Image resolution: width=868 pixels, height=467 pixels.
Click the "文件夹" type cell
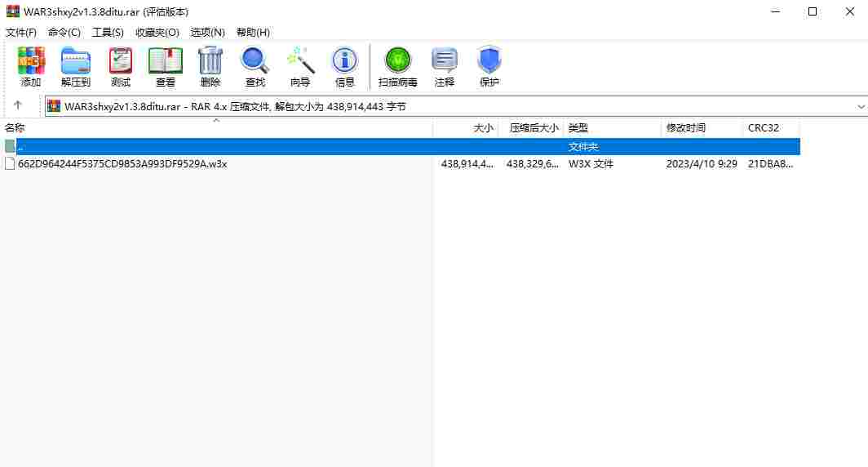tap(583, 147)
